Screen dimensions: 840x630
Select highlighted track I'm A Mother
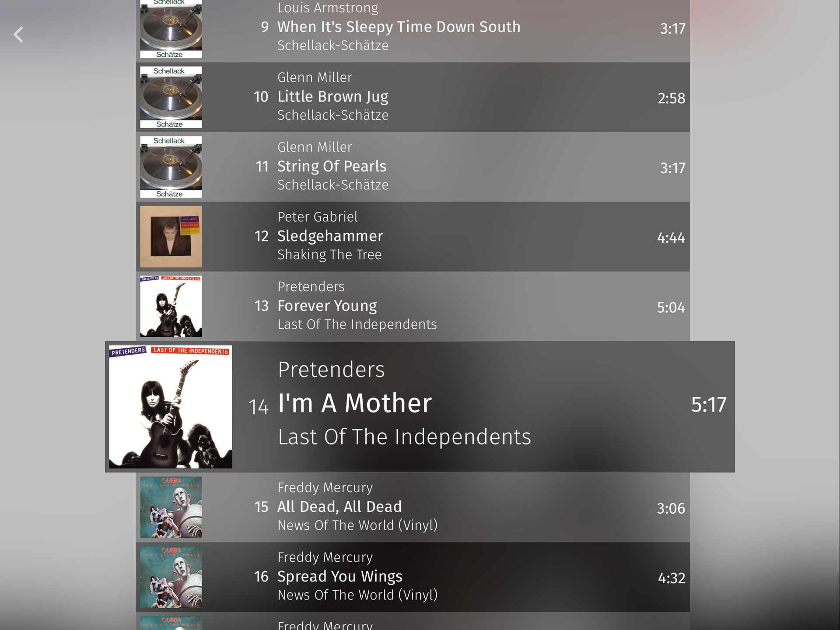(x=420, y=407)
